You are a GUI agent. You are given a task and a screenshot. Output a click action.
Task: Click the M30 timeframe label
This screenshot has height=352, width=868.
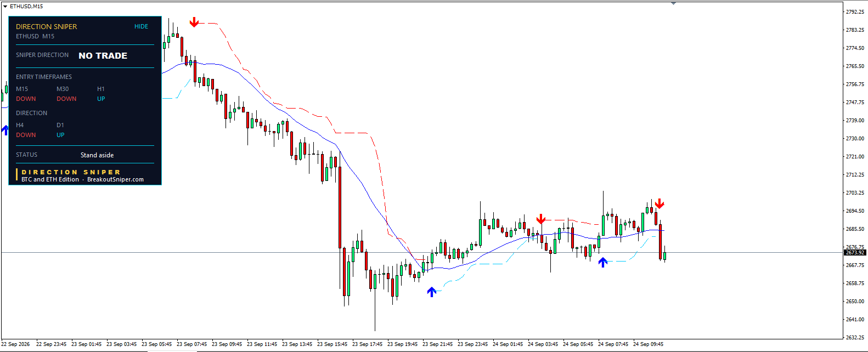pyautogui.click(x=63, y=89)
